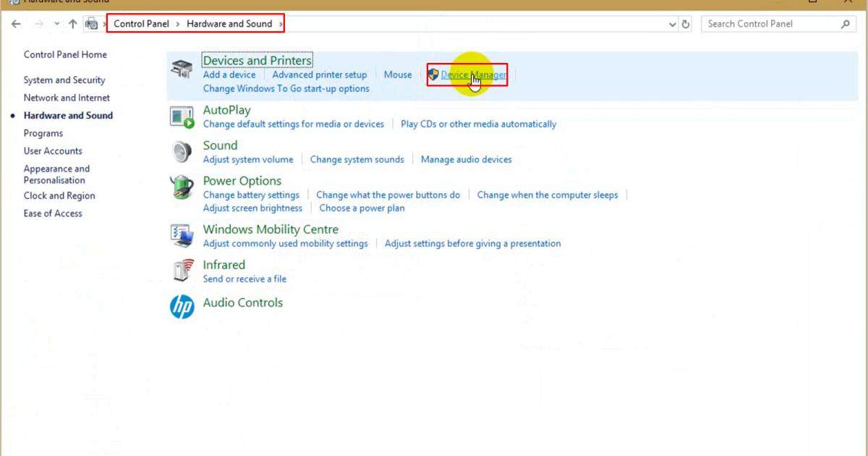The width and height of the screenshot is (868, 456).
Task: Send or receive a file
Action: click(x=244, y=279)
